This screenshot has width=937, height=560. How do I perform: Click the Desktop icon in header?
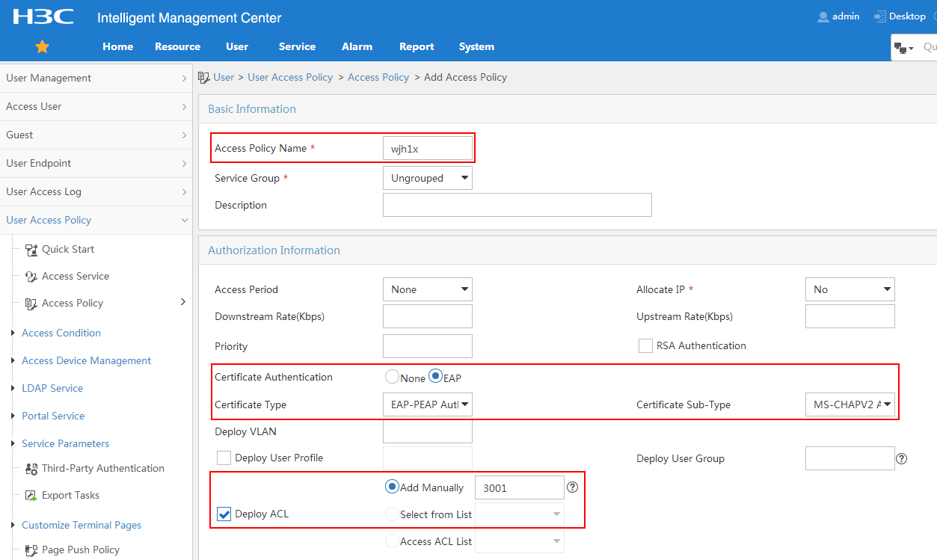(879, 16)
